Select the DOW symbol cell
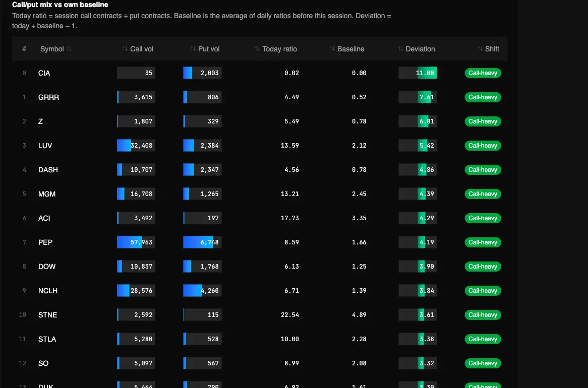588x388 pixels. [47, 267]
